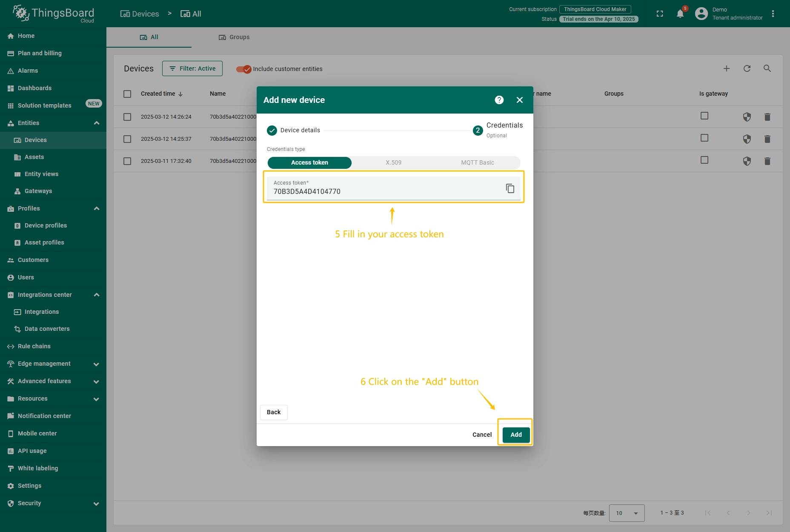Image resolution: width=790 pixels, height=532 pixels.
Task: Open the notifications bell
Action: tap(680, 14)
